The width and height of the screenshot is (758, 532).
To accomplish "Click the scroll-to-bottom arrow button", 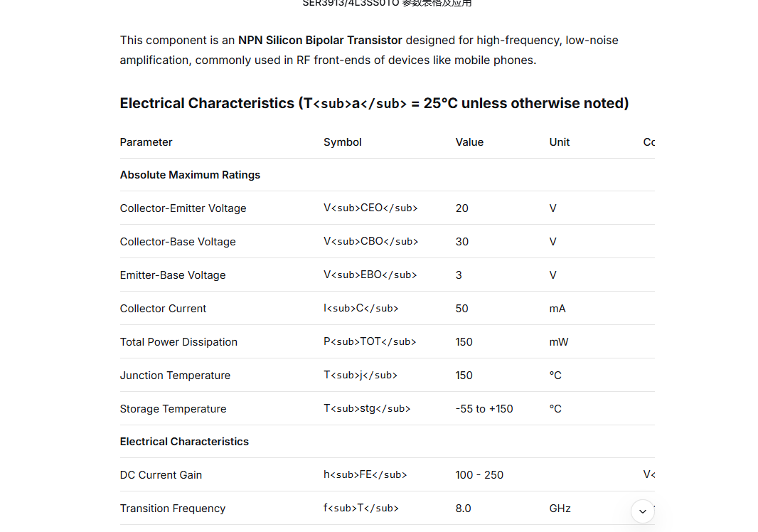I will (643, 511).
